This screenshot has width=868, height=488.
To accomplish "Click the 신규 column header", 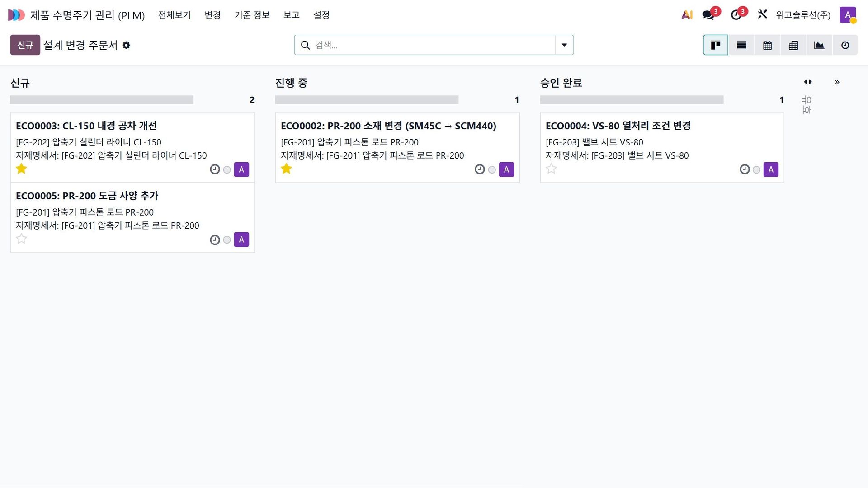I will pyautogui.click(x=20, y=83).
